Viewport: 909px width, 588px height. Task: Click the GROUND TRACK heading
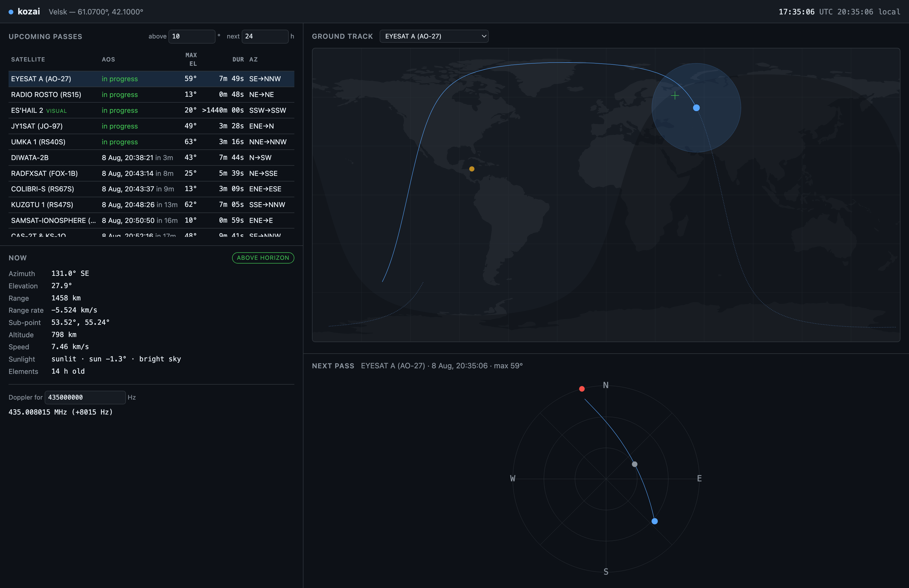click(x=342, y=36)
